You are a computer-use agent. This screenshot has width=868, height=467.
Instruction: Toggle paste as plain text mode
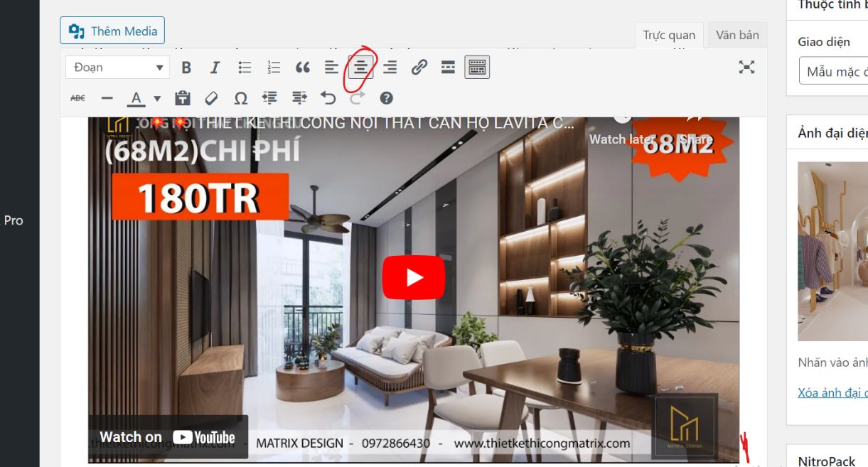[x=183, y=98]
